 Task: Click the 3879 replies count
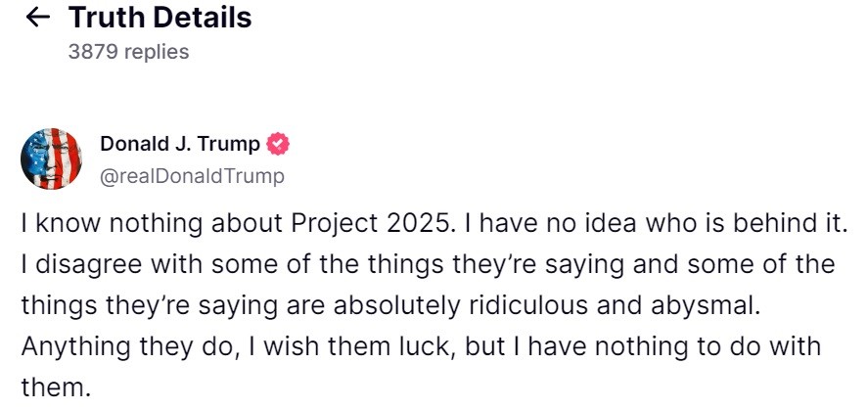pyautogui.click(x=128, y=52)
